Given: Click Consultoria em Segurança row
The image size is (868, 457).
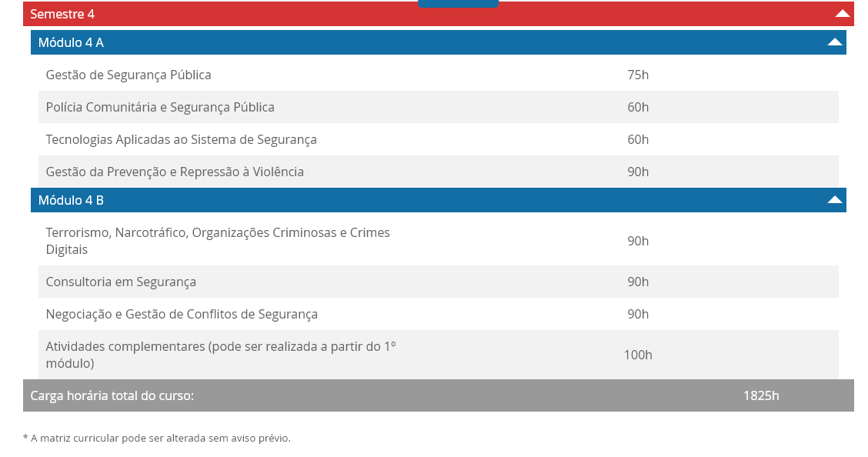Looking at the screenshot, I should (x=121, y=282).
